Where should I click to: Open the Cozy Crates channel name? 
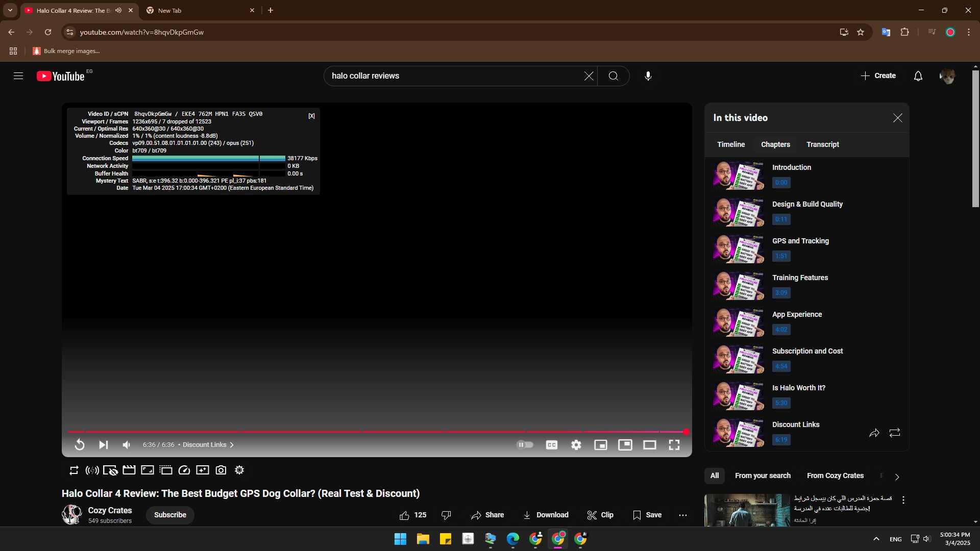(110, 511)
